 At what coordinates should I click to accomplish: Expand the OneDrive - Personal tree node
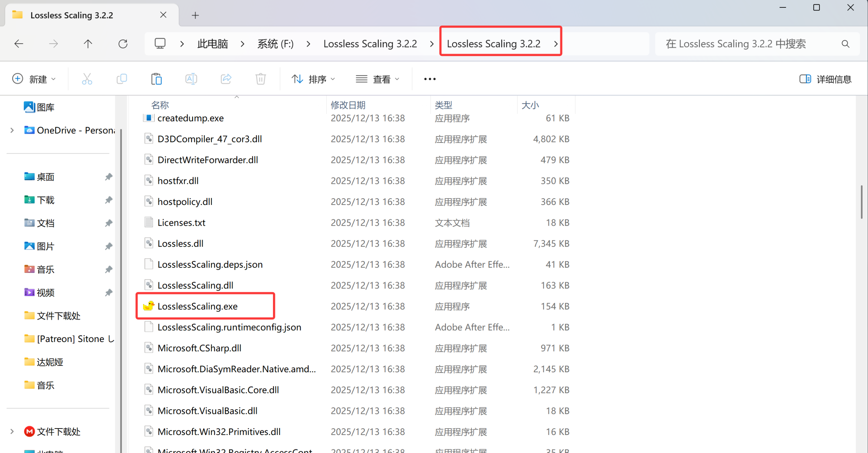click(12, 130)
